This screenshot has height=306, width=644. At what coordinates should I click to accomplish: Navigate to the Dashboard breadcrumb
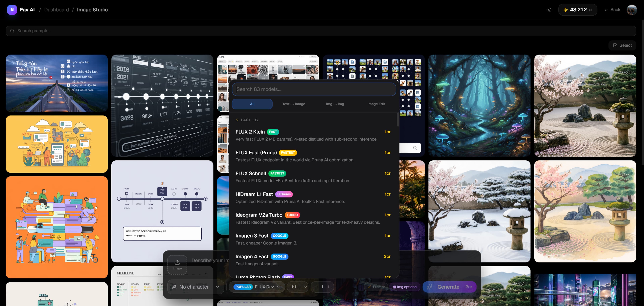57,10
